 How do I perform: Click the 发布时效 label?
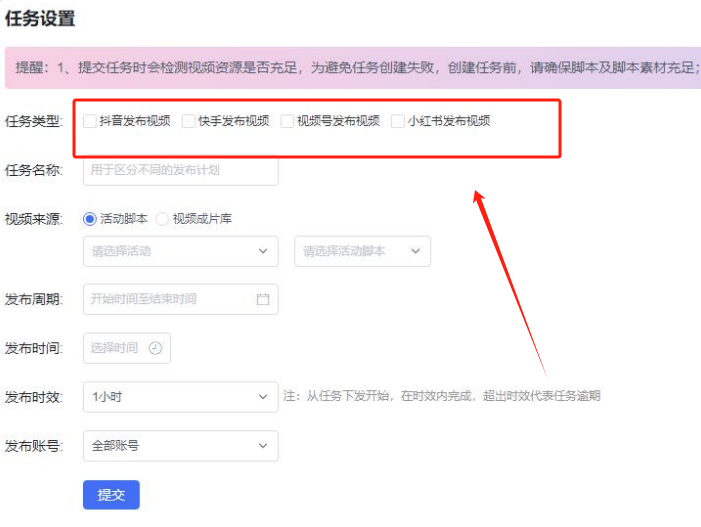tap(34, 397)
